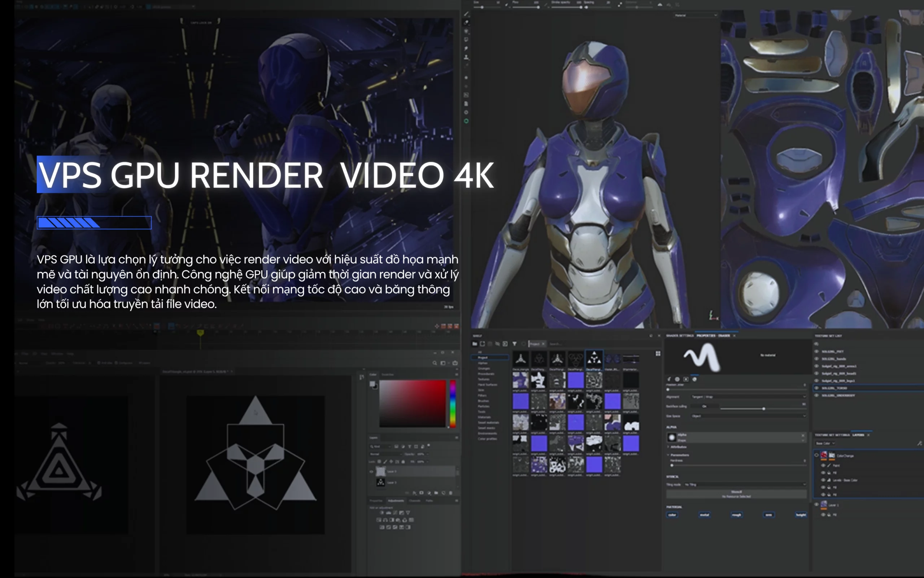The width and height of the screenshot is (924, 578).
Task: Select the Projection tool below the Eraser
Action: point(466,31)
